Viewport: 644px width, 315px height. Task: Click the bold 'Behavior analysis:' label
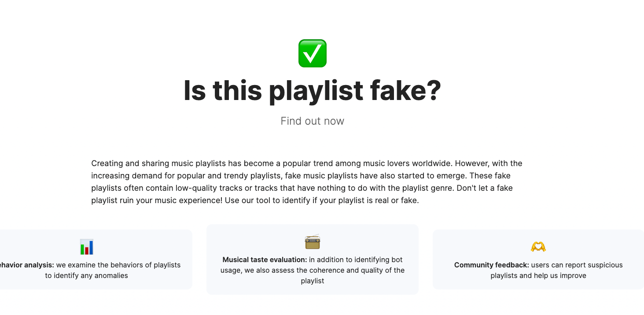click(26, 265)
